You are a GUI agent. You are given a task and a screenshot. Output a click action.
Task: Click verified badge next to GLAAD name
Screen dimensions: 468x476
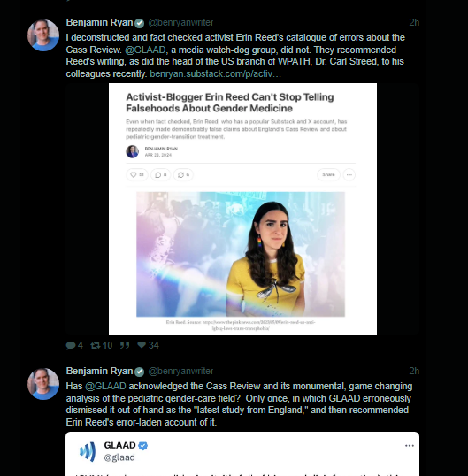(x=143, y=446)
